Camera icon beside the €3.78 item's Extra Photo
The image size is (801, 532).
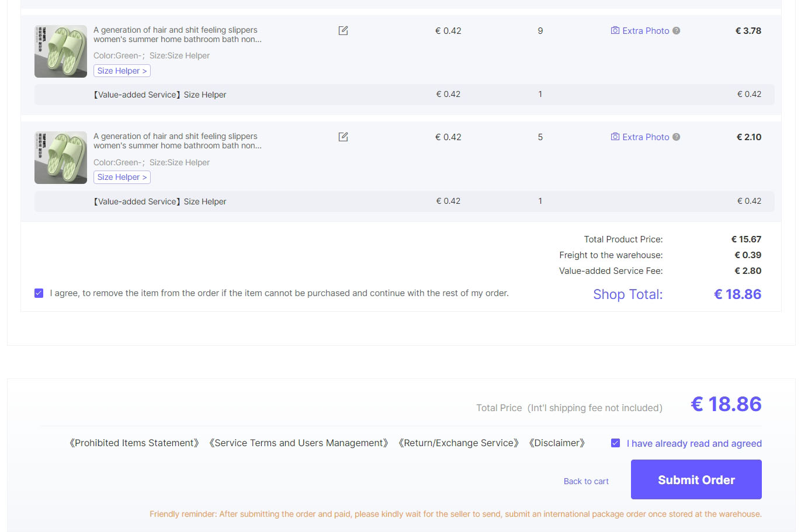click(x=615, y=30)
